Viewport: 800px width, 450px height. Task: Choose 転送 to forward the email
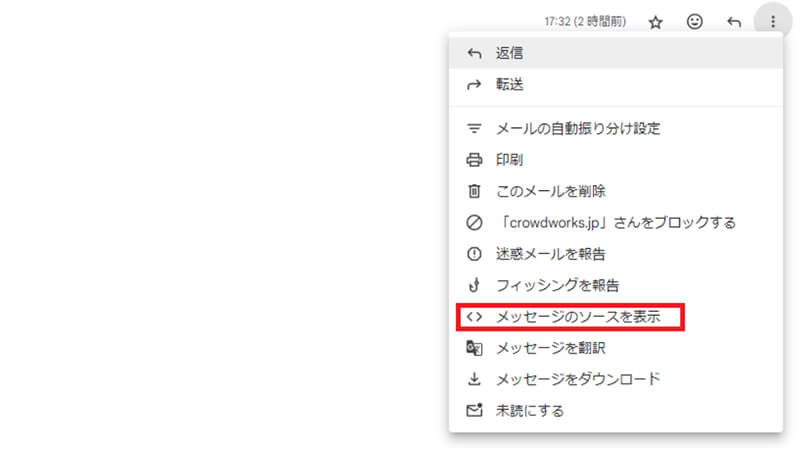tap(509, 85)
